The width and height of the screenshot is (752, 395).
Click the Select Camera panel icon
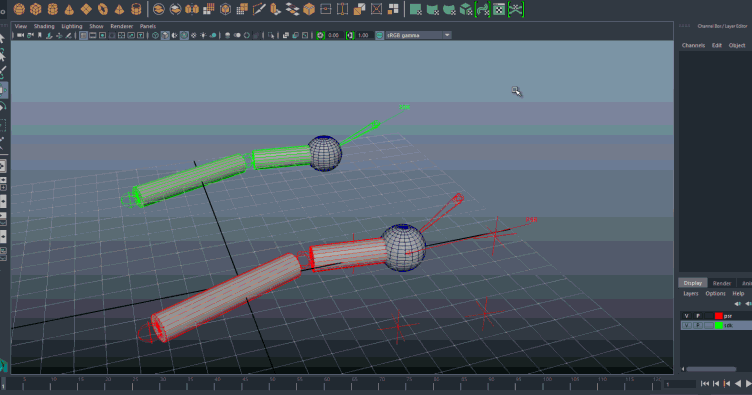[x=20, y=35]
